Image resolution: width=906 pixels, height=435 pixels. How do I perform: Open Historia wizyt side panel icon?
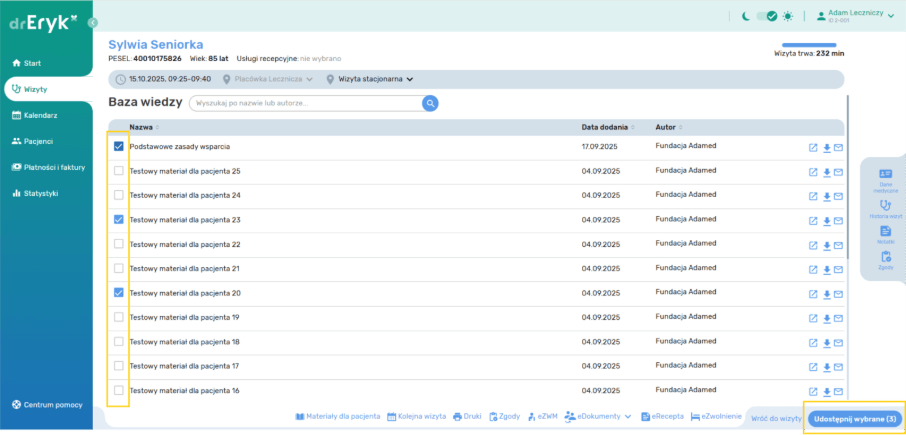coord(885,207)
